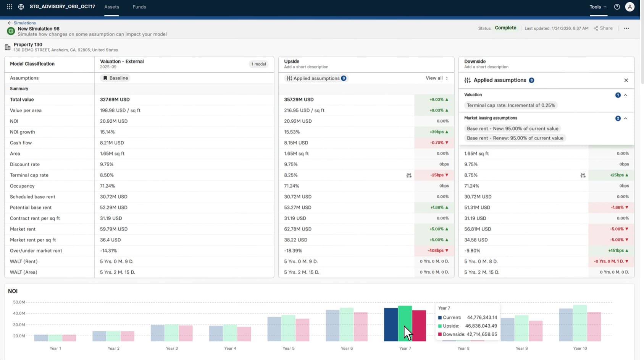Collapse the Valuation assumptions section
644x360 pixels.
[x=625, y=95]
